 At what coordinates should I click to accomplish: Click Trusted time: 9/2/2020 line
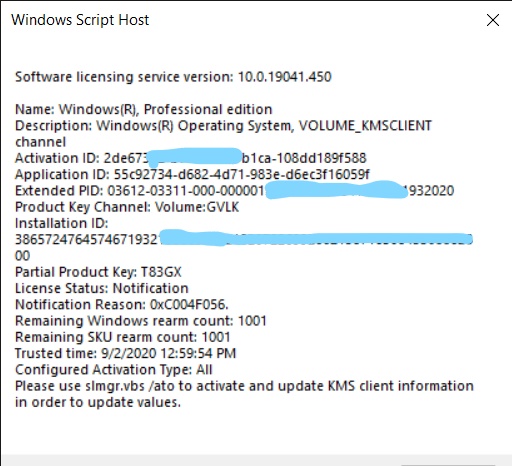[125, 353]
